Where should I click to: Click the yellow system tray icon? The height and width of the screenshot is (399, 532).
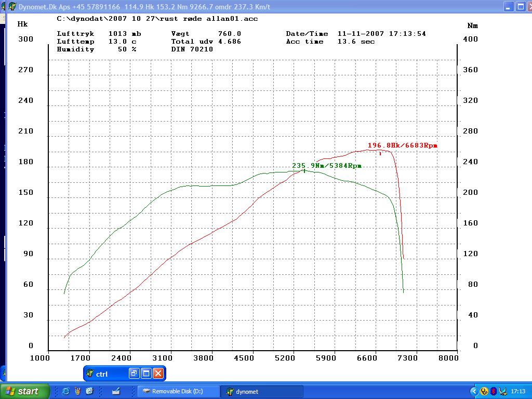(484, 391)
